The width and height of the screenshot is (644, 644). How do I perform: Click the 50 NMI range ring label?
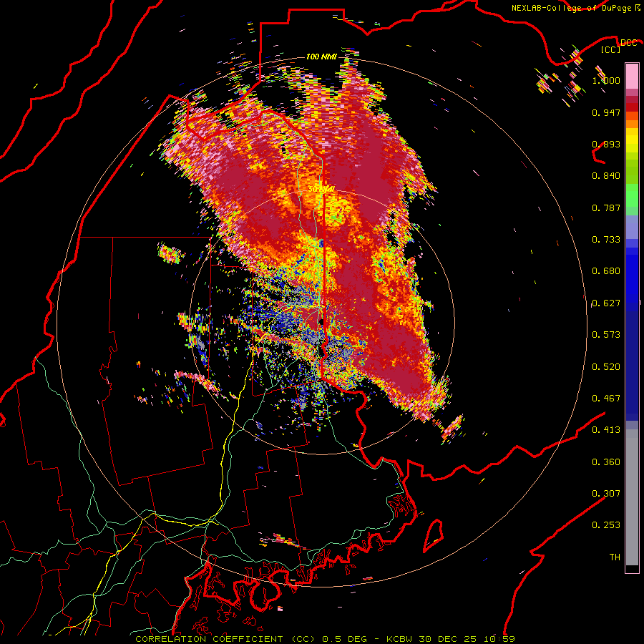coord(321,189)
